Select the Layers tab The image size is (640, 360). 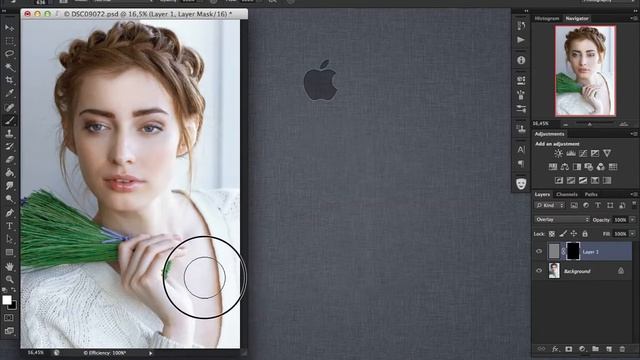point(542,194)
